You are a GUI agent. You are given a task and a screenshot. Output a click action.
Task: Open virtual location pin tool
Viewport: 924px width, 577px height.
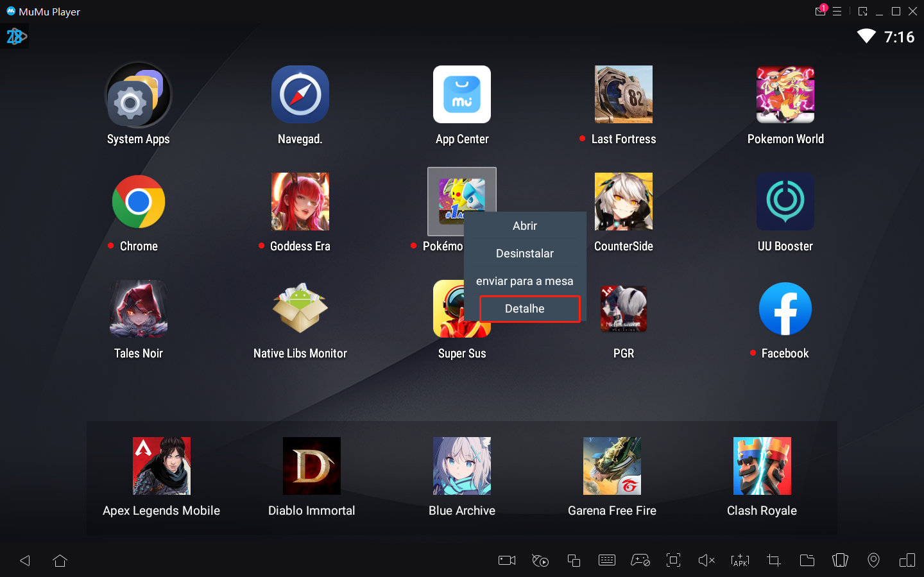point(873,560)
